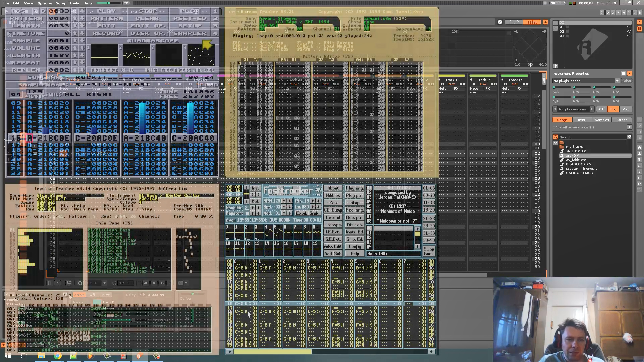Screen dimensions: 644x362
Task: Go up to parent folder arrow icon
Action: pos(629,127)
